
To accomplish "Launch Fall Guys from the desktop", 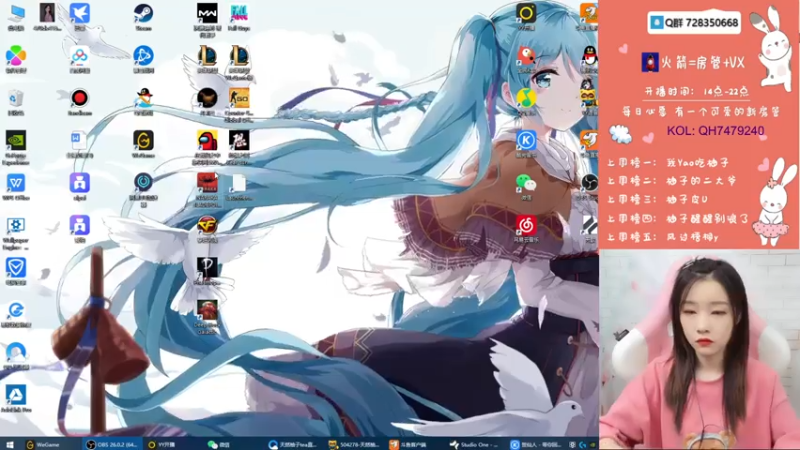I will coord(239,15).
